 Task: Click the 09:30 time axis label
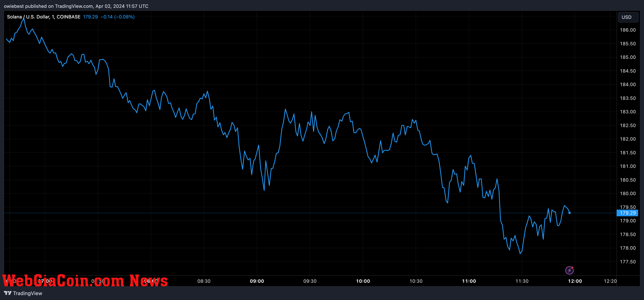click(310, 281)
